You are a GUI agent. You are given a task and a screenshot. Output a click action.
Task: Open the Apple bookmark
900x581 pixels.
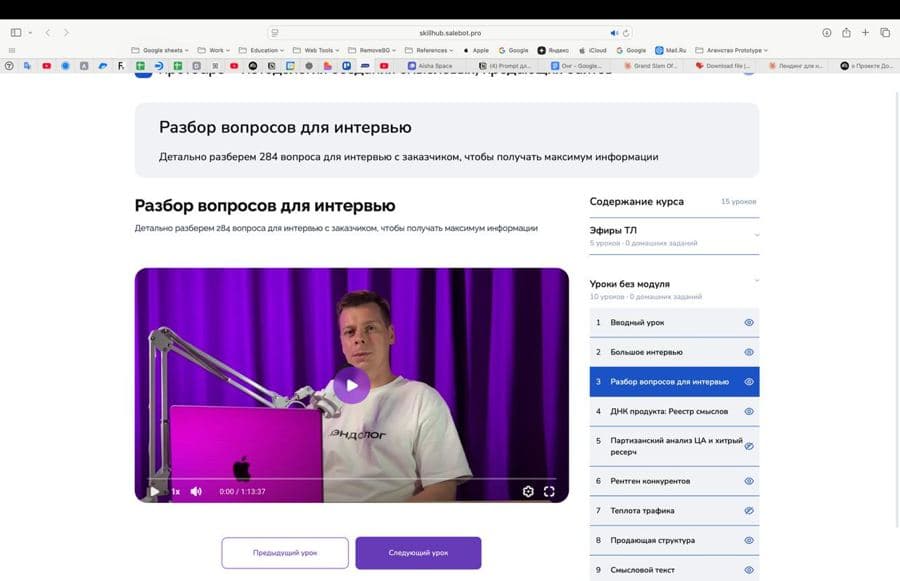[x=476, y=51]
